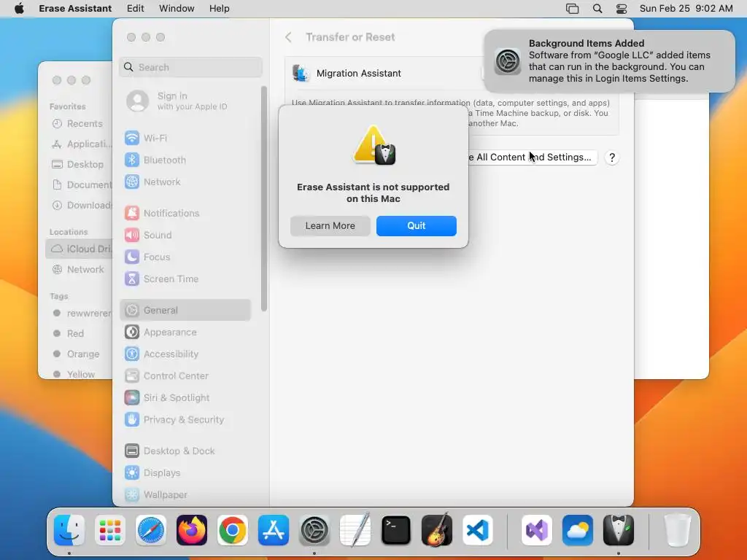Open System Settings from the Dock
This screenshot has width=747, height=560.
tap(314, 530)
